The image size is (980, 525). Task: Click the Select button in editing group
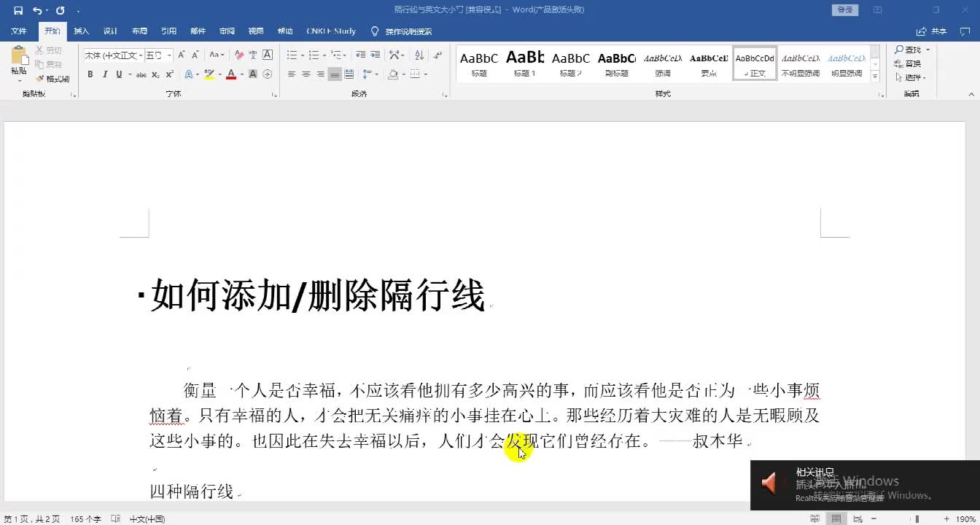pyautogui.click(x=911, y=77)
